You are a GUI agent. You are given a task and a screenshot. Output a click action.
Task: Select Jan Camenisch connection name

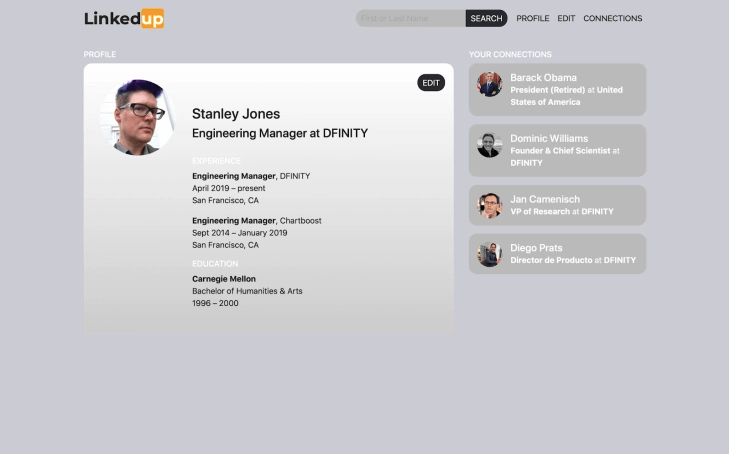tap(545, 199)
